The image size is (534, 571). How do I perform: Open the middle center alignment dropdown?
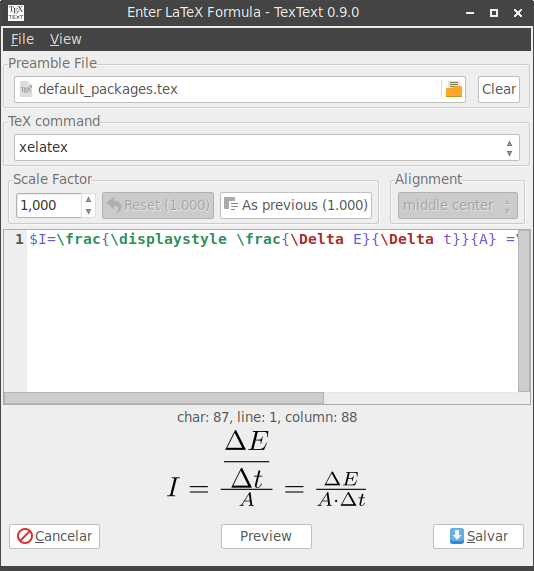click(x=458, y=205)
